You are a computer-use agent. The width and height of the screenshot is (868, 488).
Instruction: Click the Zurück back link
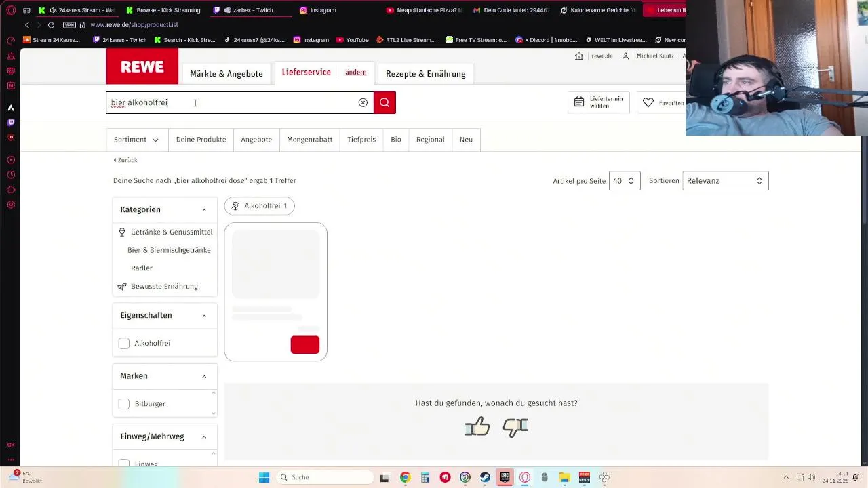[x=125, y=160]
